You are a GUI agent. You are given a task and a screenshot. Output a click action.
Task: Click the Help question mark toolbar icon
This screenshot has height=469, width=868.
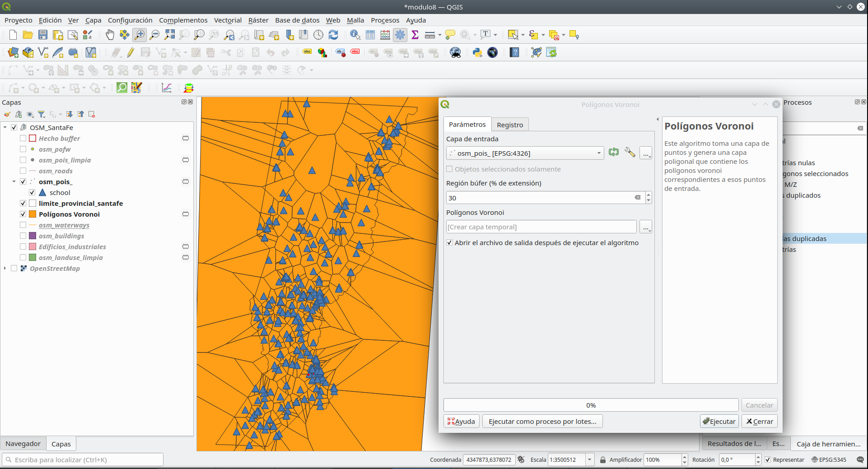(514, 52)
